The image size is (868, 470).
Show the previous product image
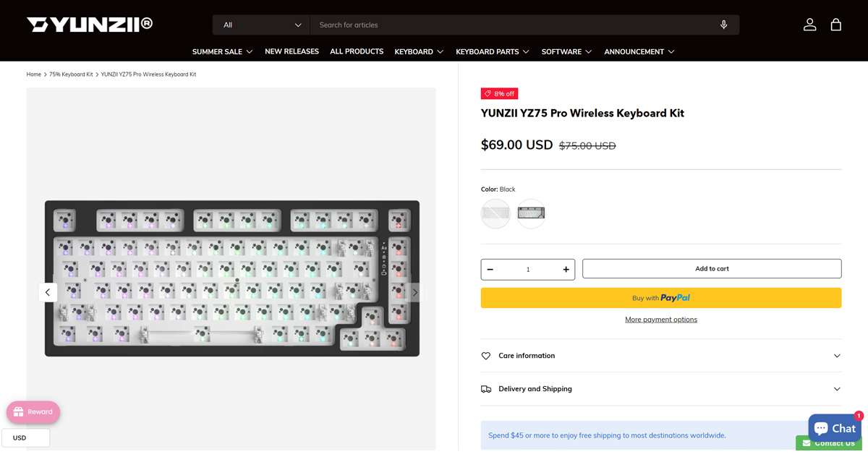48,292
